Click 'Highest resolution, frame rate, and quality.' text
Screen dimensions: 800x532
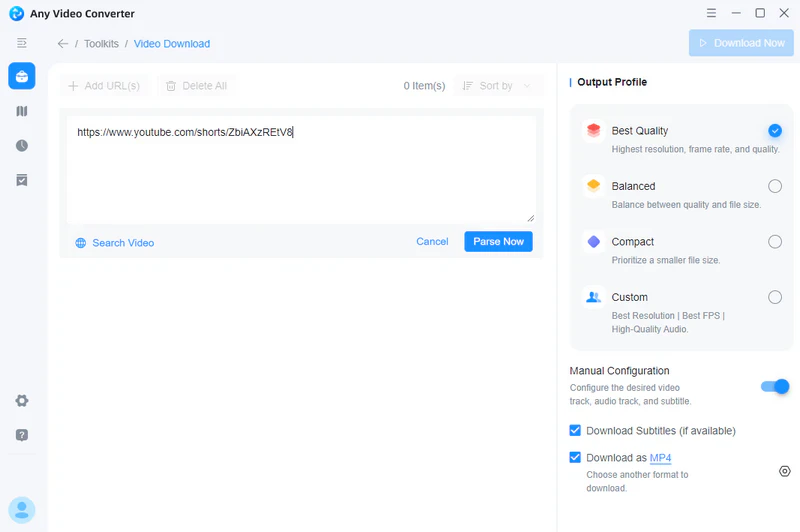click(695, 149)
